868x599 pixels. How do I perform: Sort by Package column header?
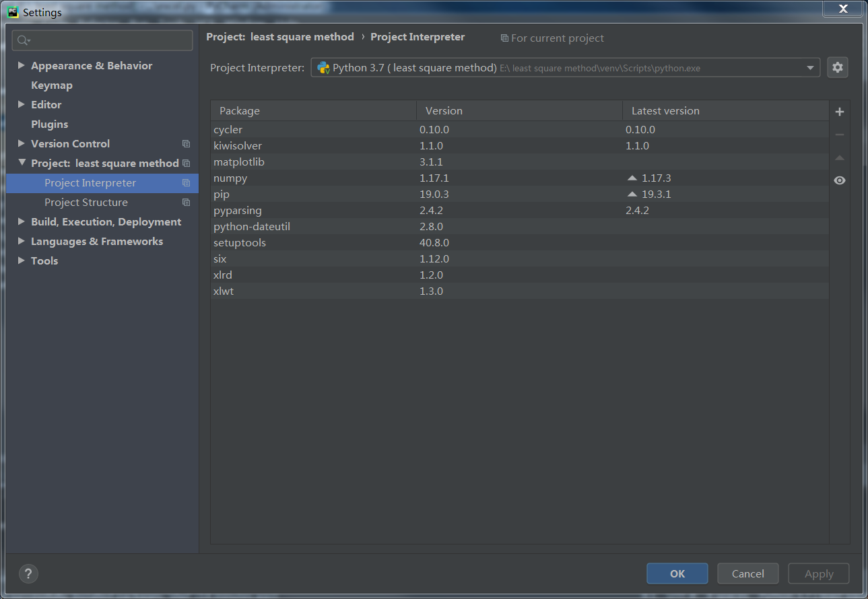pyautogui.click(x=313, y=111)
